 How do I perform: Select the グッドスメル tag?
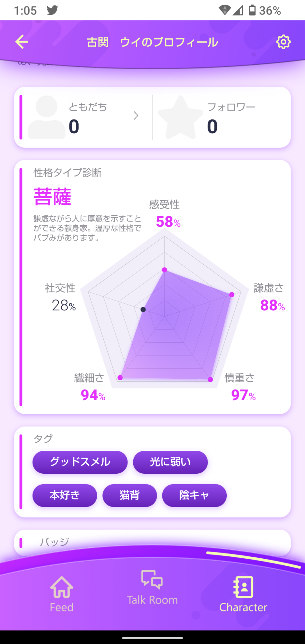coord(80,462)
